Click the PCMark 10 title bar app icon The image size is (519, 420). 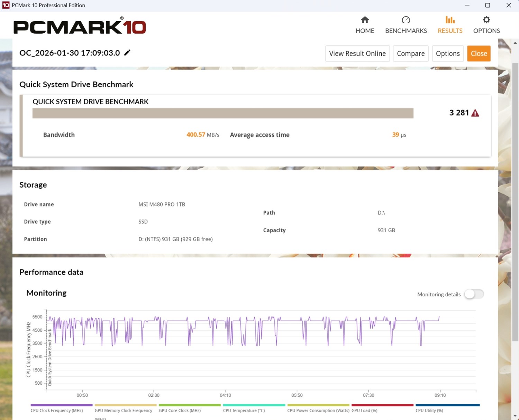6,5
